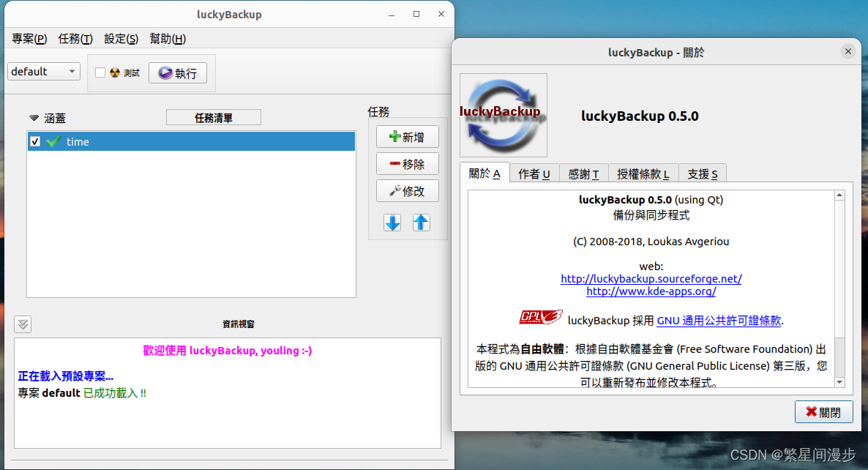Switch to the 作者 U tab
The image size is (868, 470).
tap(534, 174)
